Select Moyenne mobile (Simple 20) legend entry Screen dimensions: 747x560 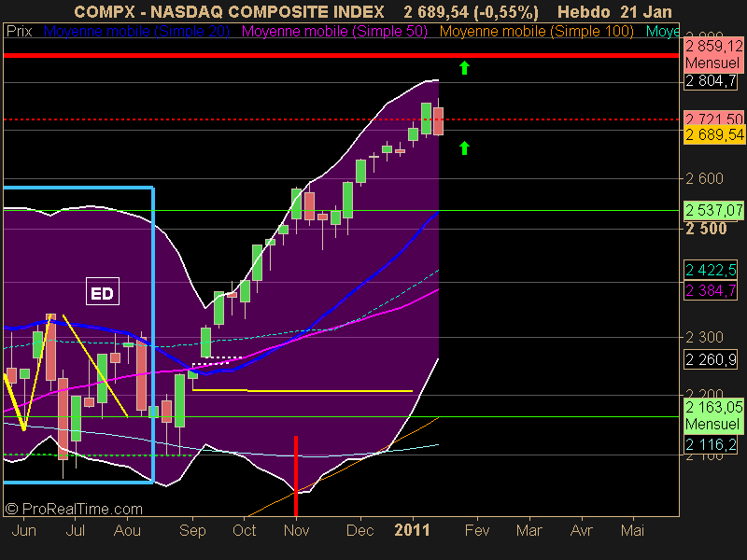pyautogui.click(x=136, y=32)
